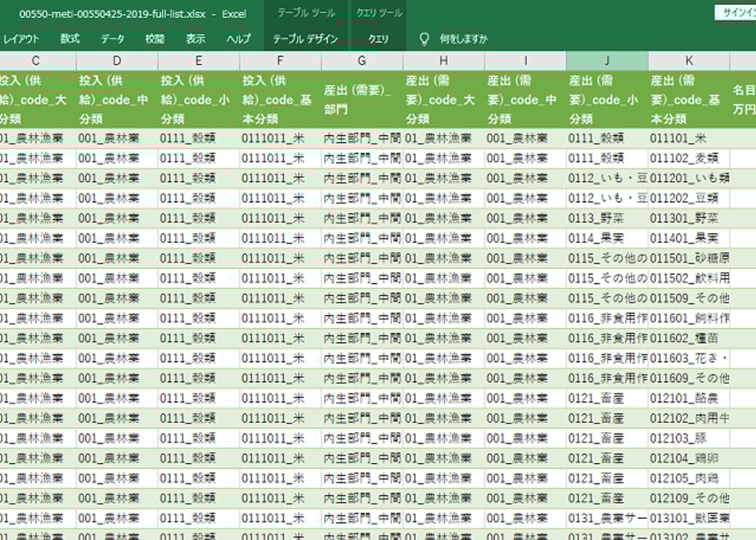
Task: Click 01_農林漁業 column H cell in 011602_種苗 row
Action: coord(443,339)
